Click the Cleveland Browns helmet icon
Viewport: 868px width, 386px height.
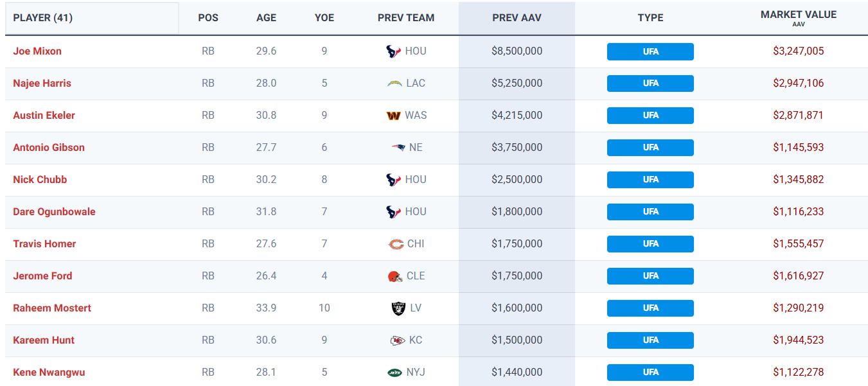(394, 276)
